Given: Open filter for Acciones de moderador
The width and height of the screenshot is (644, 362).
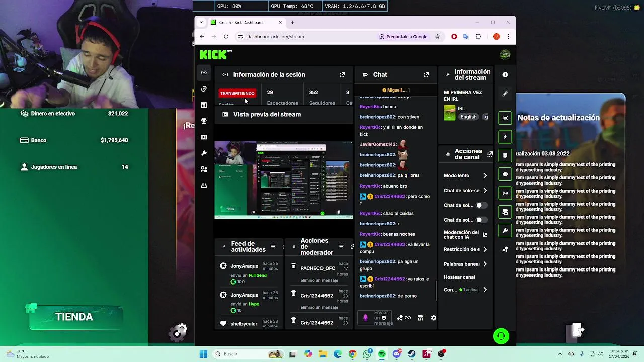Looking at the screenshot, I should 341,247.
